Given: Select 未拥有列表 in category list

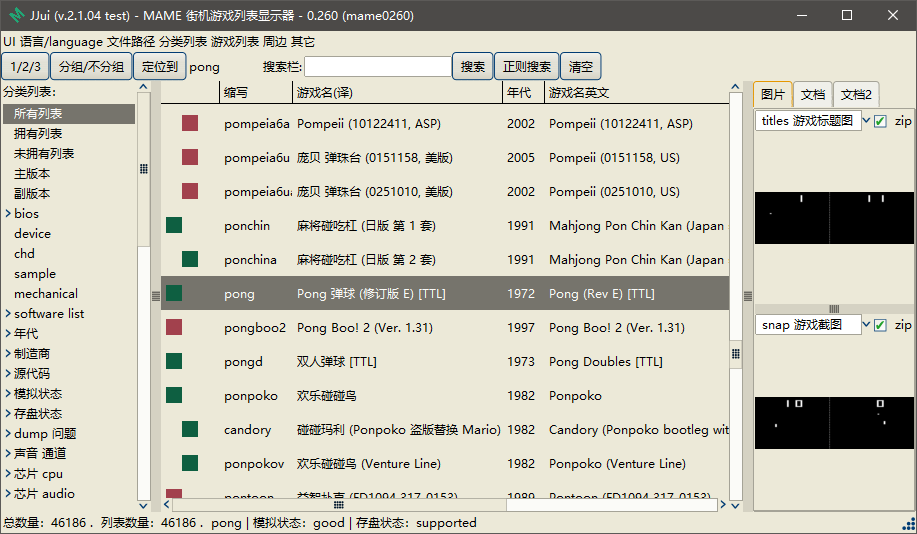Looking at the screenshot, I should coord(69,153).
